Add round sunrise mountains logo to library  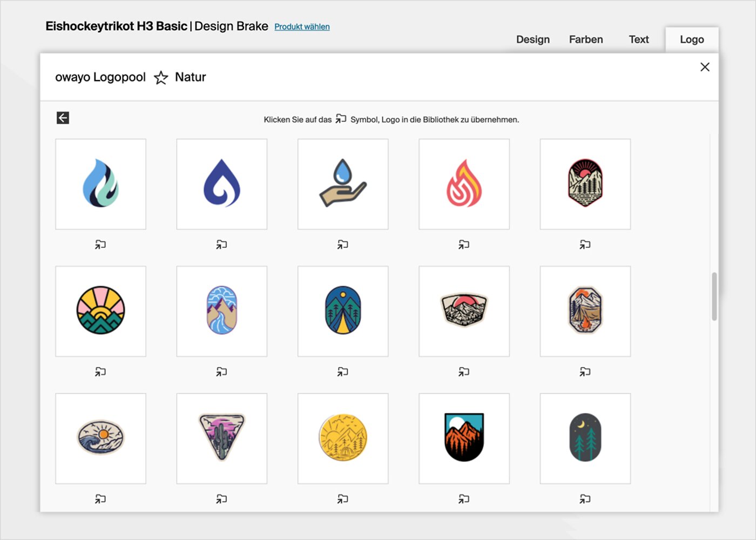point(100,372)
